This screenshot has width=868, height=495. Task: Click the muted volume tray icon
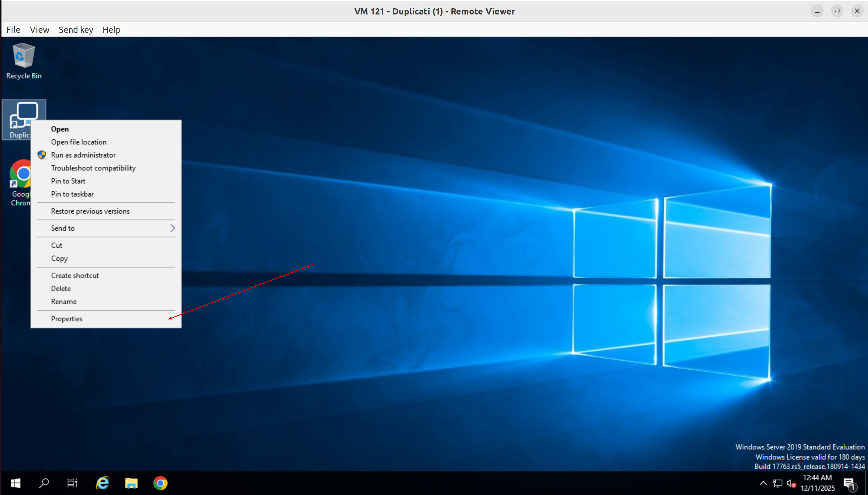pos(791,483)
